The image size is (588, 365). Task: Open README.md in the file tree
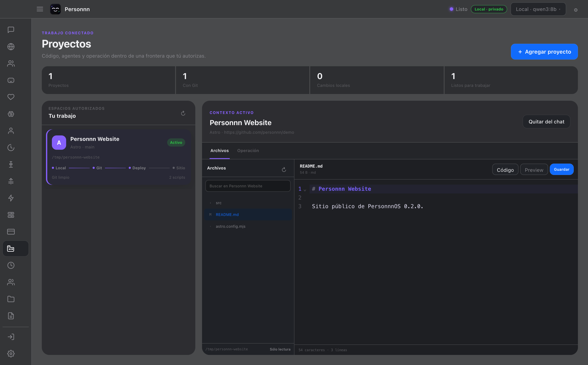pos(248,215)
